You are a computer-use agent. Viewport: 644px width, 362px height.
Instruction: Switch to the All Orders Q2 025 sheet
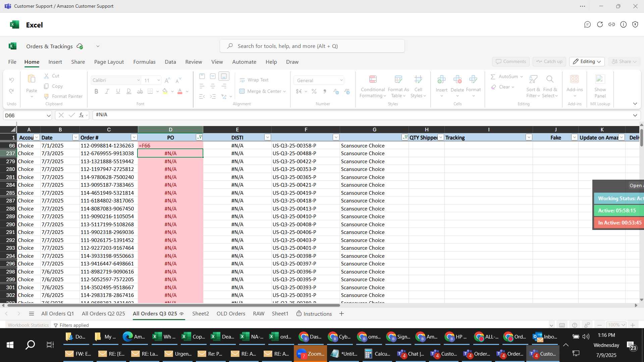(x=103, y=314)
